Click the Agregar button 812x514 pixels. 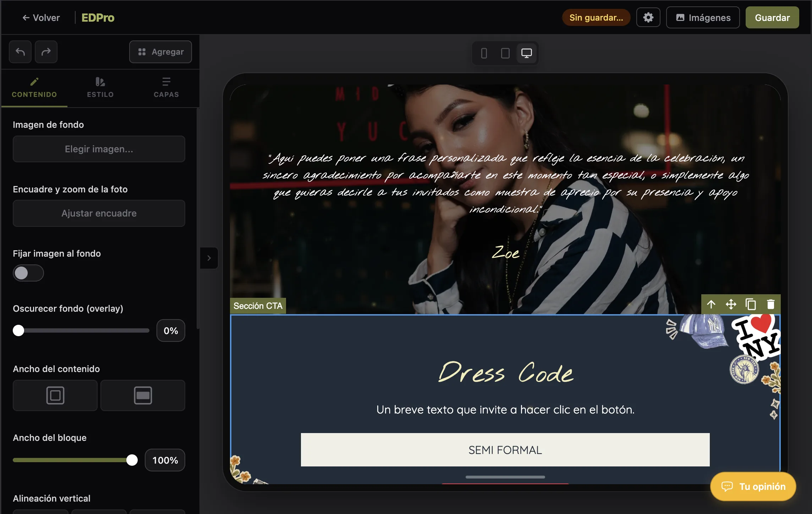point(160,52)
